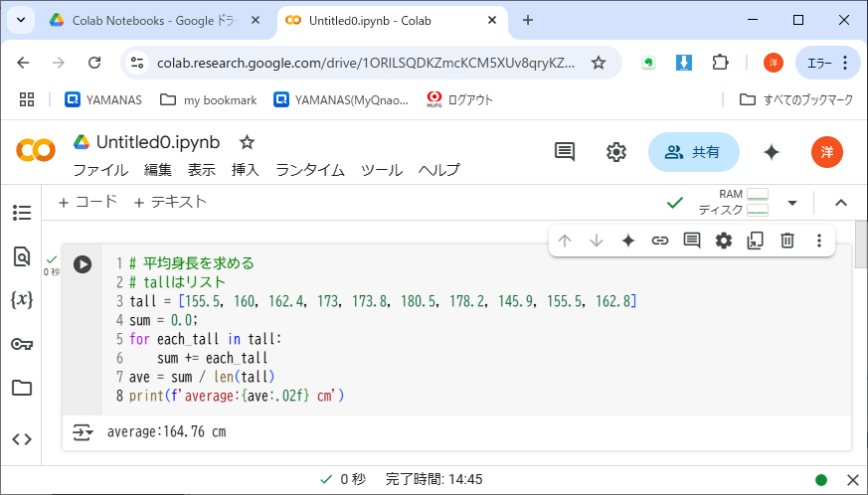Open the code snippets sidebar icon
The image size is (868, 495).
21,439
